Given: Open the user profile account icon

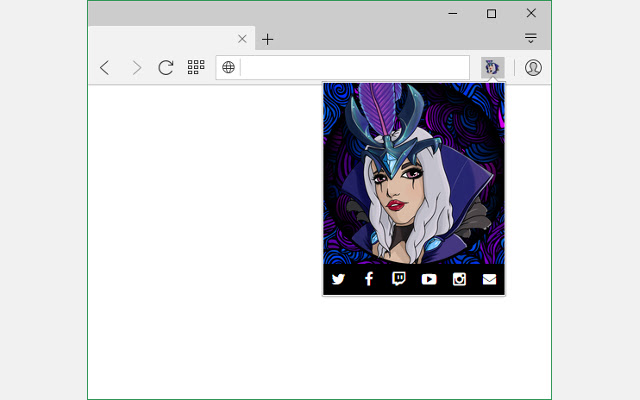Looking at the screenshot, I should click(533, 67).
